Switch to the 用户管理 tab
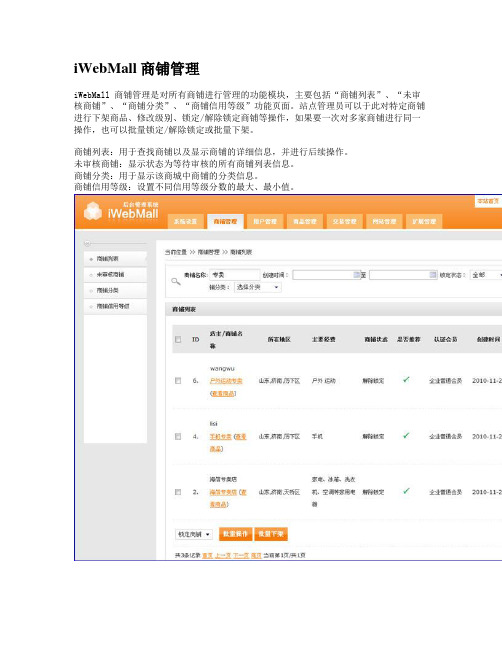Image resolution: width=502 pixels, height=649 pixels. pyautogui.click(x=265, y=221)
